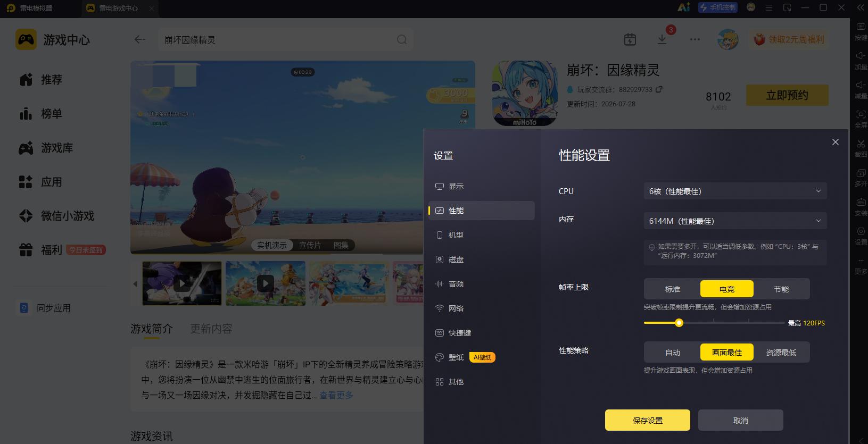Open 快捷键 shortcut settings
The height and width of the screenshot is (444, 868).
tap(482, 333)
